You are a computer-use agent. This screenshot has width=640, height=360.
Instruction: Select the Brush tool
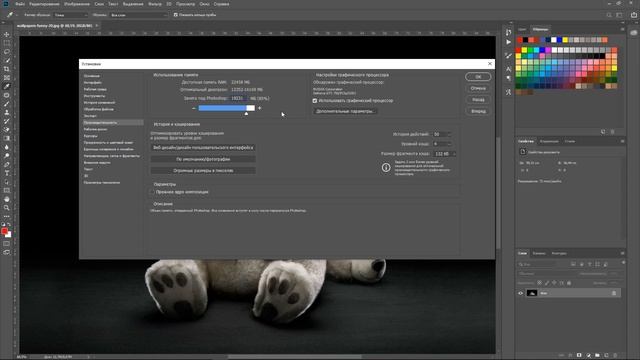point(7,104)
